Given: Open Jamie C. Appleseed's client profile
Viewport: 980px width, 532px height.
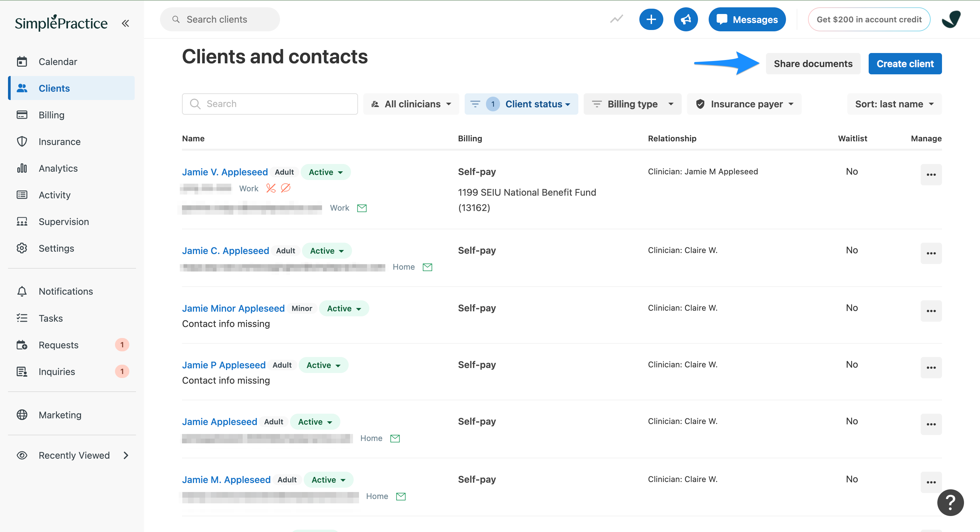Looking at the screenshot, I should pyautogui.click(x=225, y=251).
